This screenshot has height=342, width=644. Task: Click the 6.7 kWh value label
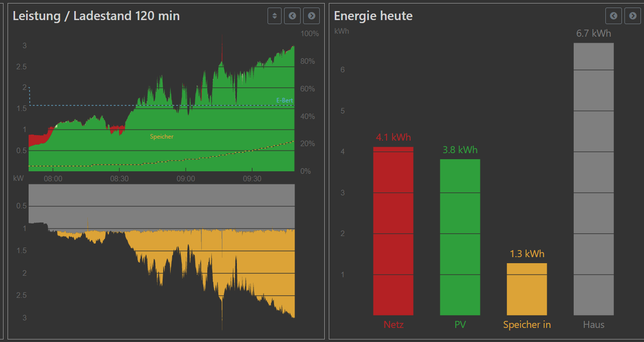pyautogui.click(x=594, y=34)
